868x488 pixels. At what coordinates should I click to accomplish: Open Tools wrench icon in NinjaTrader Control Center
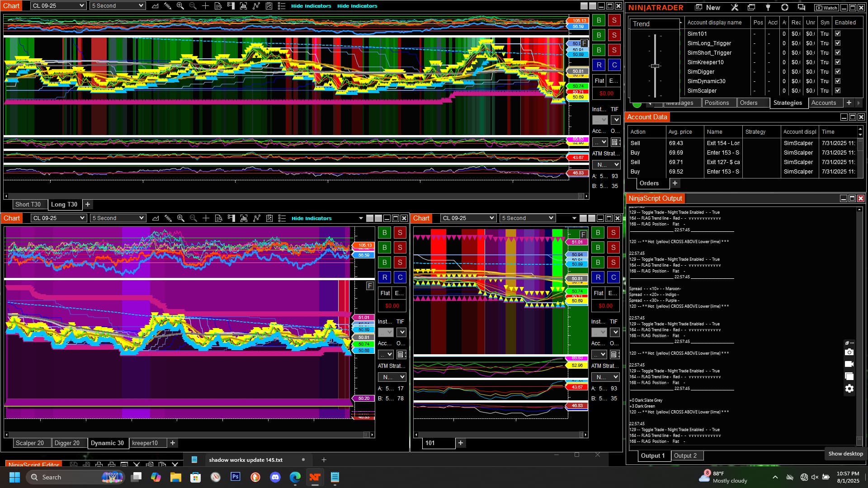(734, 7)
